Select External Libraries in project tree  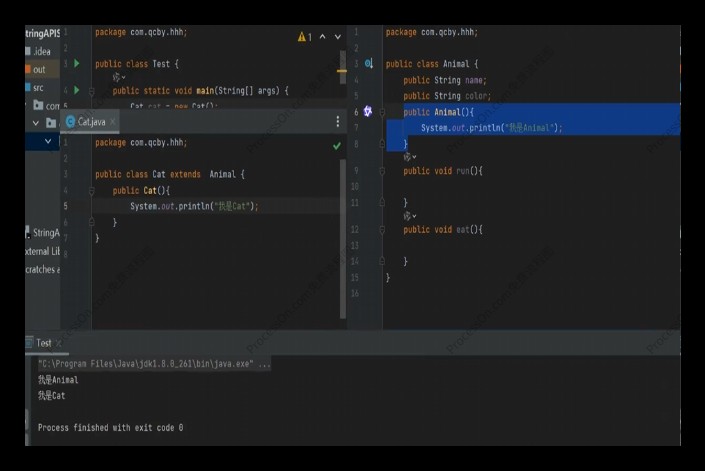(x=42, y=251)
